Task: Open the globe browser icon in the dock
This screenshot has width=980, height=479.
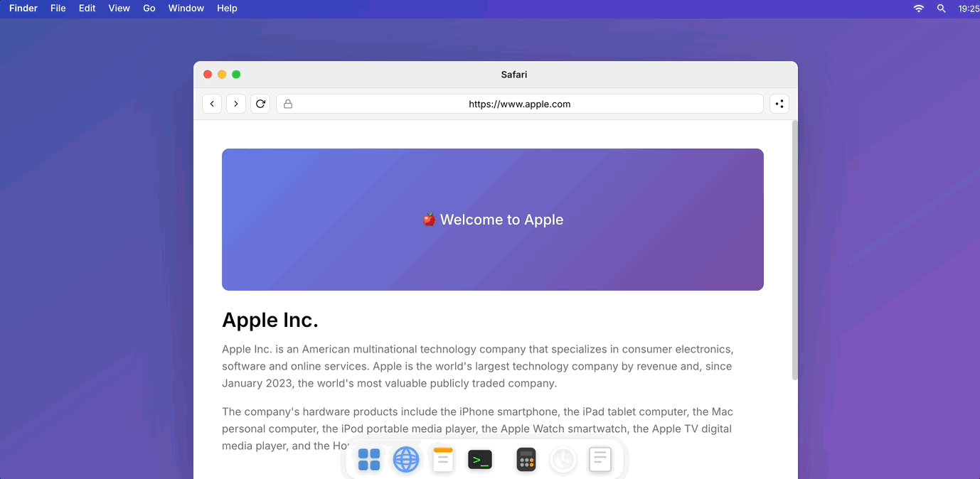Action: point(406,460)
